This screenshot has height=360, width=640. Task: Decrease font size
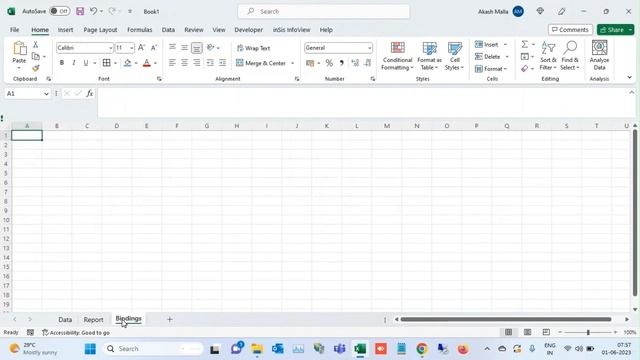[154, 48]
